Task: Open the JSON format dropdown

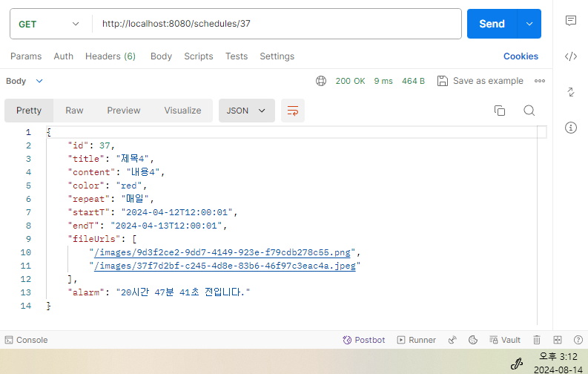Action: click(x=246, y=111)
